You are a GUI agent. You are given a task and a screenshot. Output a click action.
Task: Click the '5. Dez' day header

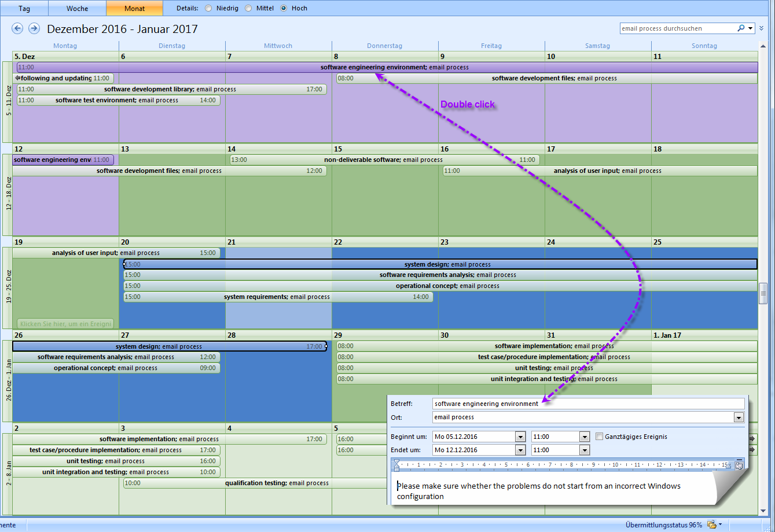click(65, 56)
